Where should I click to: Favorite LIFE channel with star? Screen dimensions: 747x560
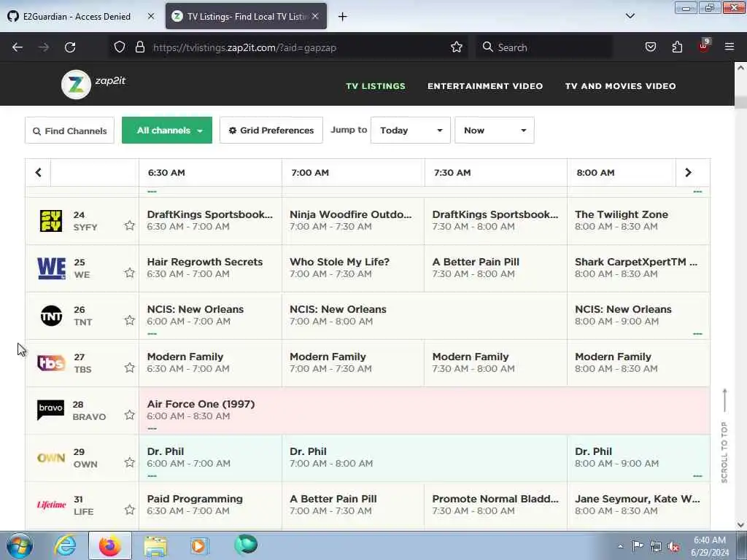pos(129,510)
